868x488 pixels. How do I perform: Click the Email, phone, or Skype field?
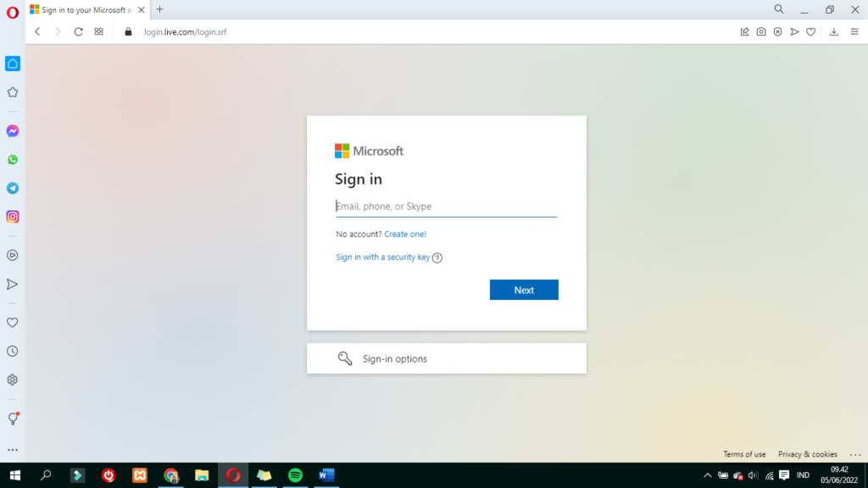pos(446,207)
